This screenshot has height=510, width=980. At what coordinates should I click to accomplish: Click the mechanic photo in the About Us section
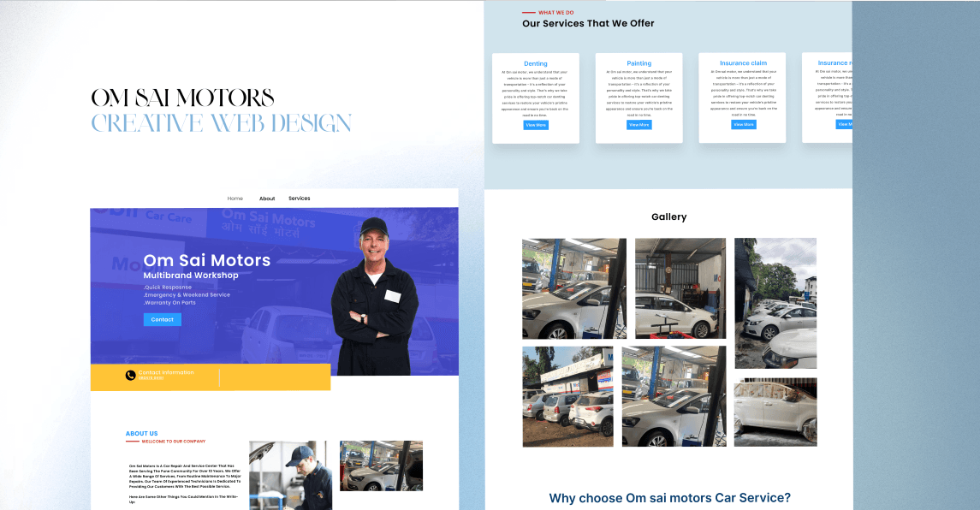[290, 475]
